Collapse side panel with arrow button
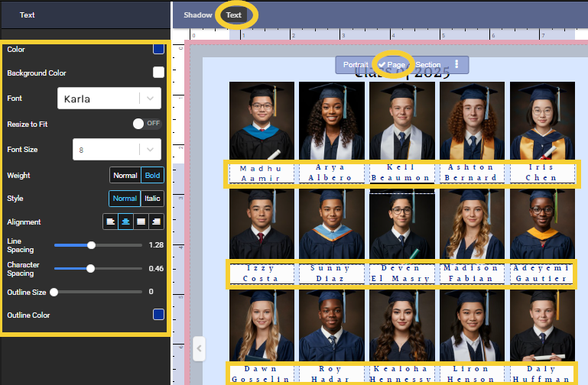The image size is (588, 385). [199, 348]
